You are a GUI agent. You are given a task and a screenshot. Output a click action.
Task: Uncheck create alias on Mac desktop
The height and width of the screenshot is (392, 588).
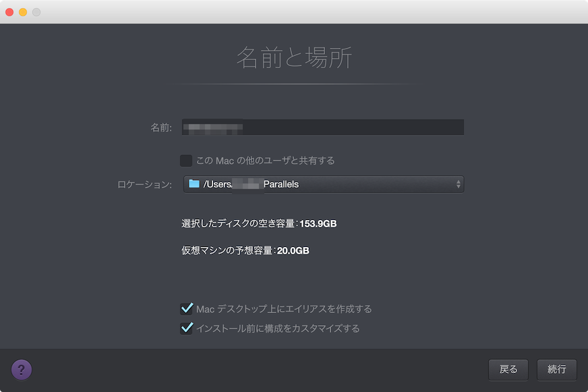186,309
